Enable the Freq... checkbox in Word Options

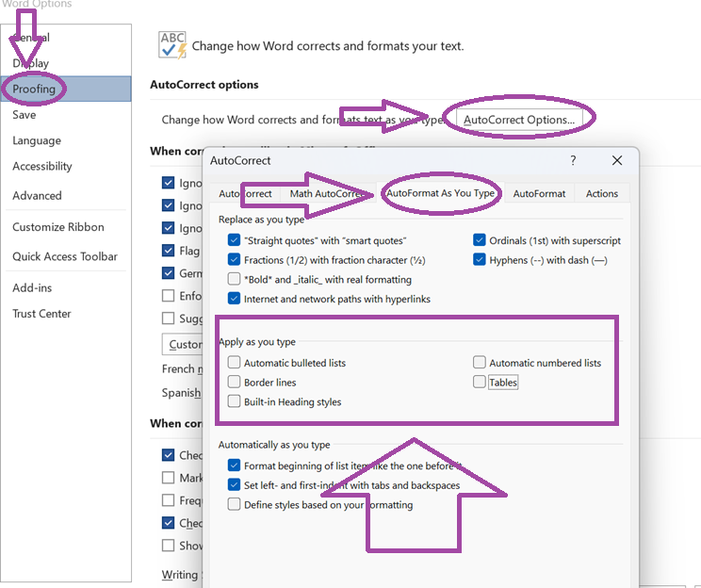click(x=168, y=500)
